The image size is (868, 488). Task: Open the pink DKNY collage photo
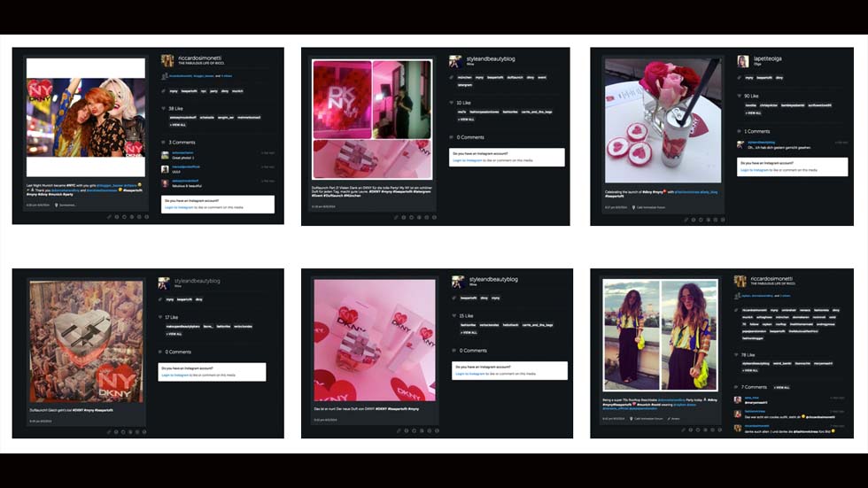coord(372,120)
